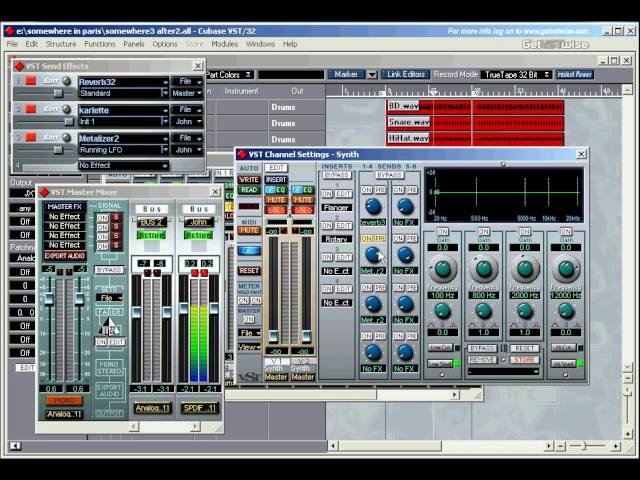
Task: Click the Link Editors button
Action: coord(406,74)
